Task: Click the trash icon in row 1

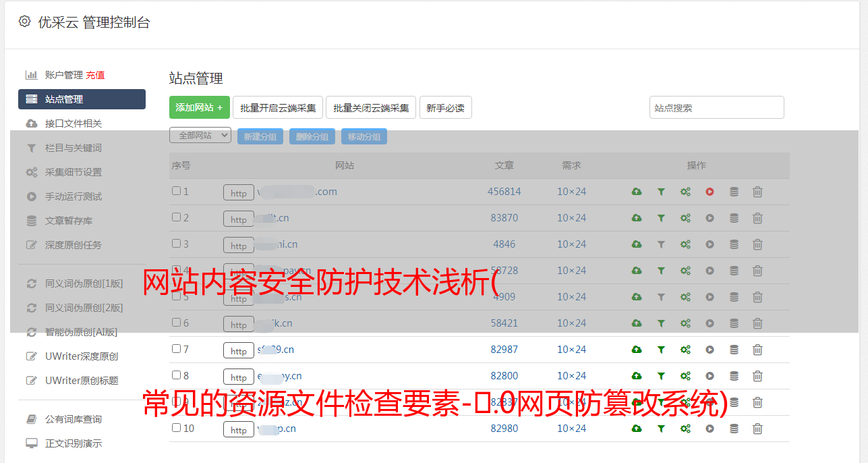Action: pos(757,192)
